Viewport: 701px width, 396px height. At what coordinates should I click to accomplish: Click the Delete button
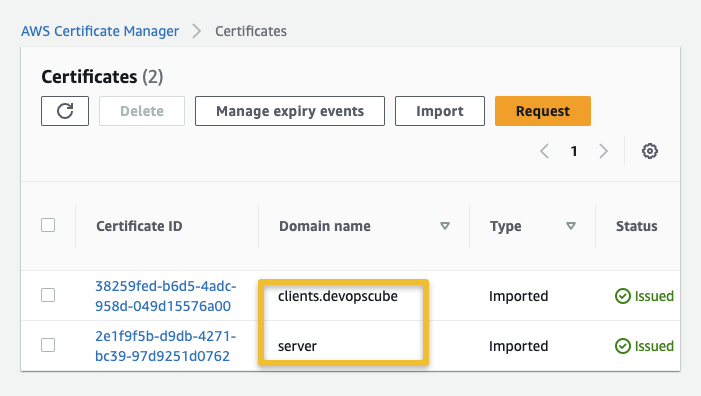tap(142, 111)
